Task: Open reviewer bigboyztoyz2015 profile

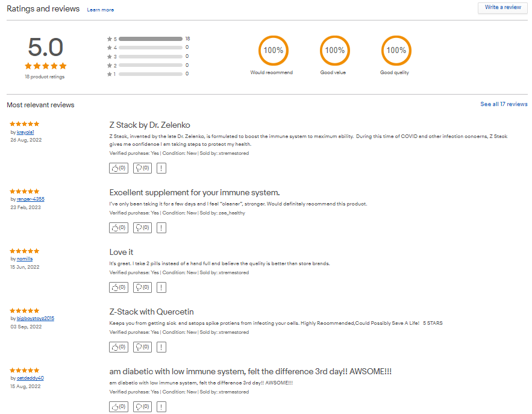Action: (x=36, y=318)
